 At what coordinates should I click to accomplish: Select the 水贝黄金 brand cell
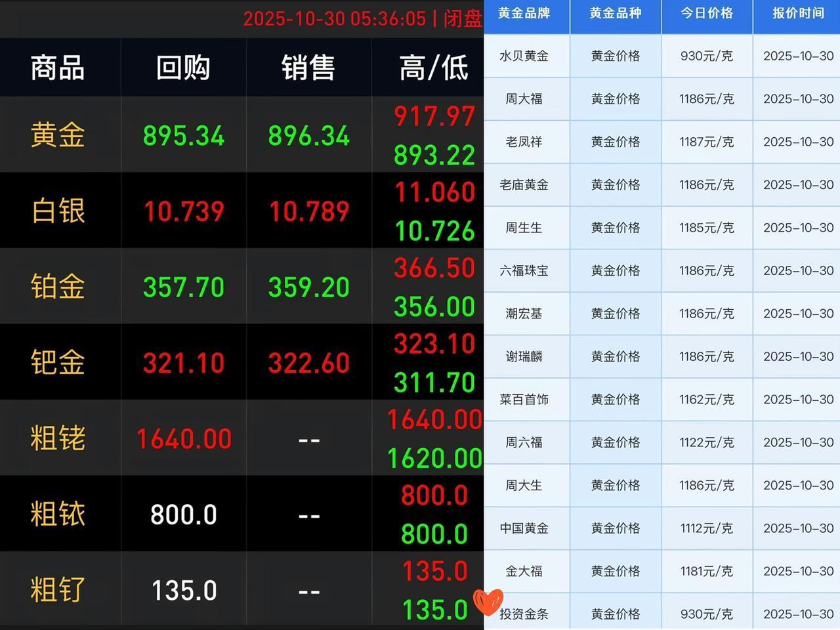[x=524, y=56]
